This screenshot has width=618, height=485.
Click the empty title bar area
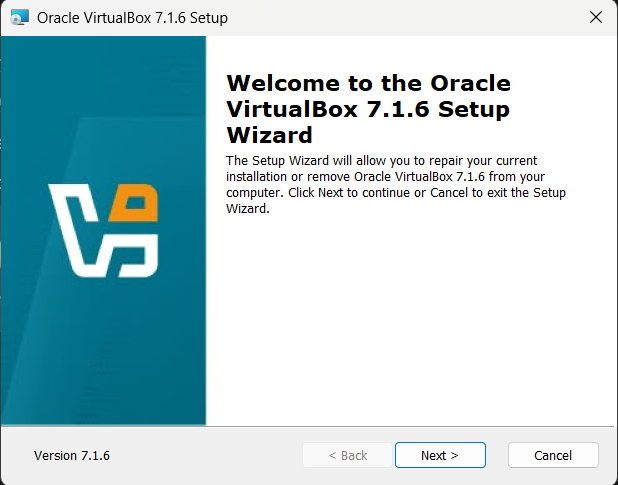pyautogui.click(x=400, y=18)
